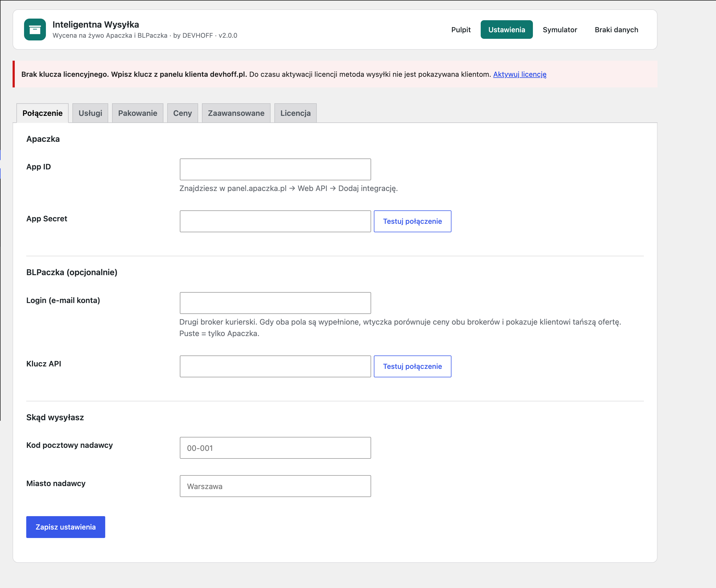Click the Inteligentna Wysyłka box logo icon
The height and width of the screenshot is (588, 716).
35,30
